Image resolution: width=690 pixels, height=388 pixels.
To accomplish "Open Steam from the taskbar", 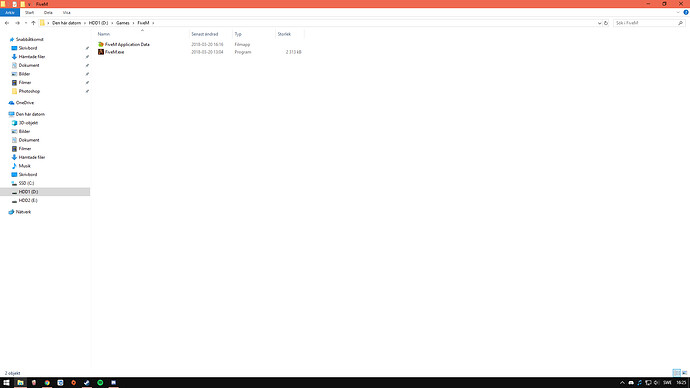I will click(87, 383).
